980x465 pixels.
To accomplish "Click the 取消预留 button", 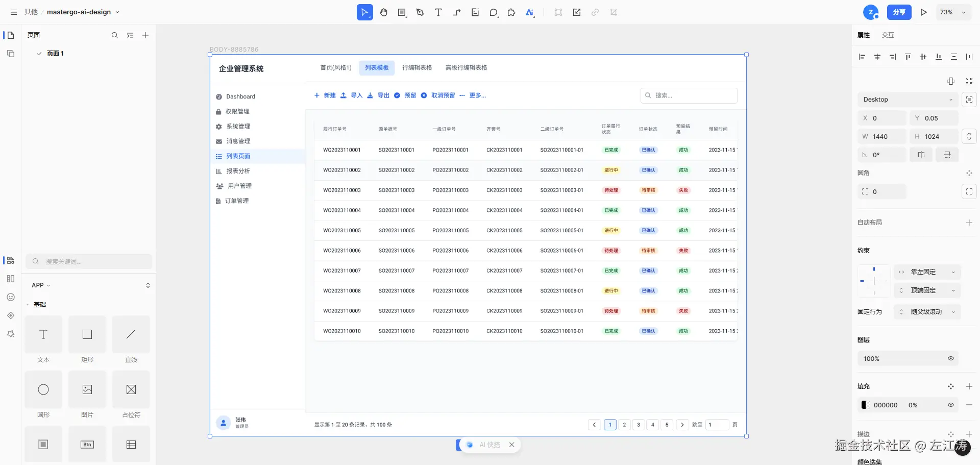I will (438, 95).
